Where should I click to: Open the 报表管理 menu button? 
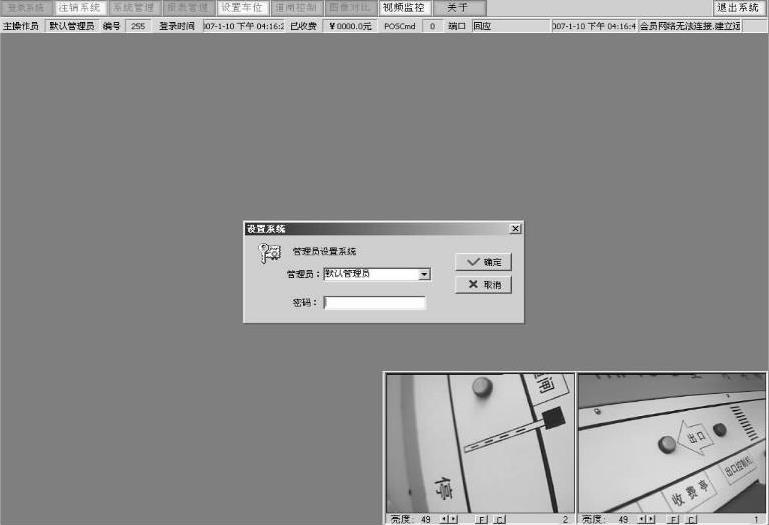tap(188, 8)
